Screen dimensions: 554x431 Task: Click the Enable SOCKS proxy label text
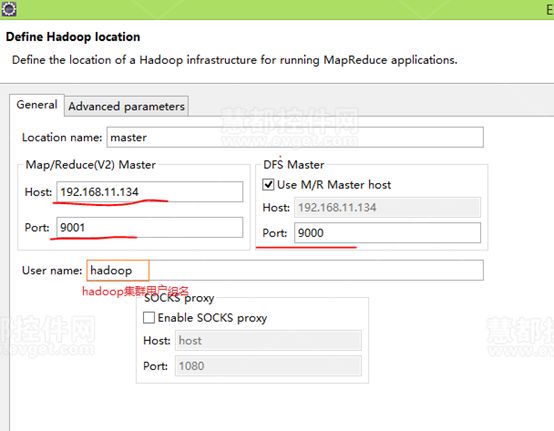pos(212,318)
